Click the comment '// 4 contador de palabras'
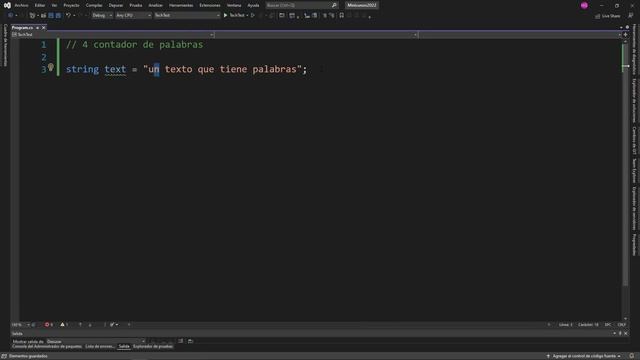 [x=134, y=44]
